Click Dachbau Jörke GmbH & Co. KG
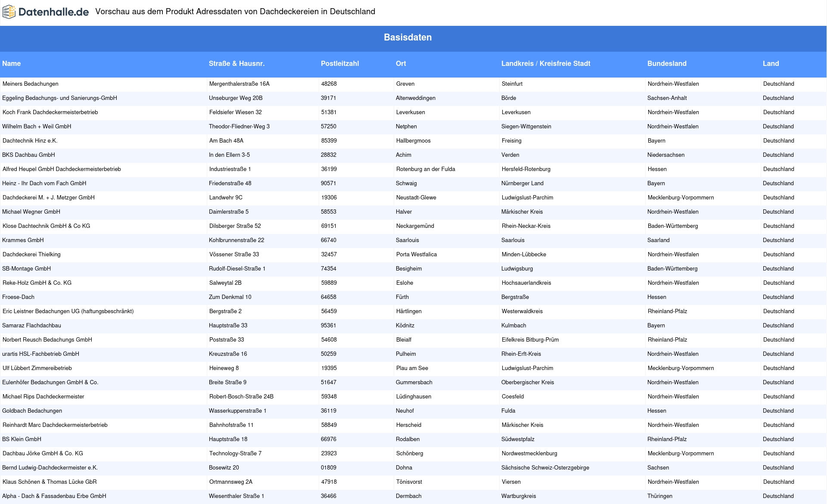Viewport: 827px width, 504px height. [x=43, y=454]
